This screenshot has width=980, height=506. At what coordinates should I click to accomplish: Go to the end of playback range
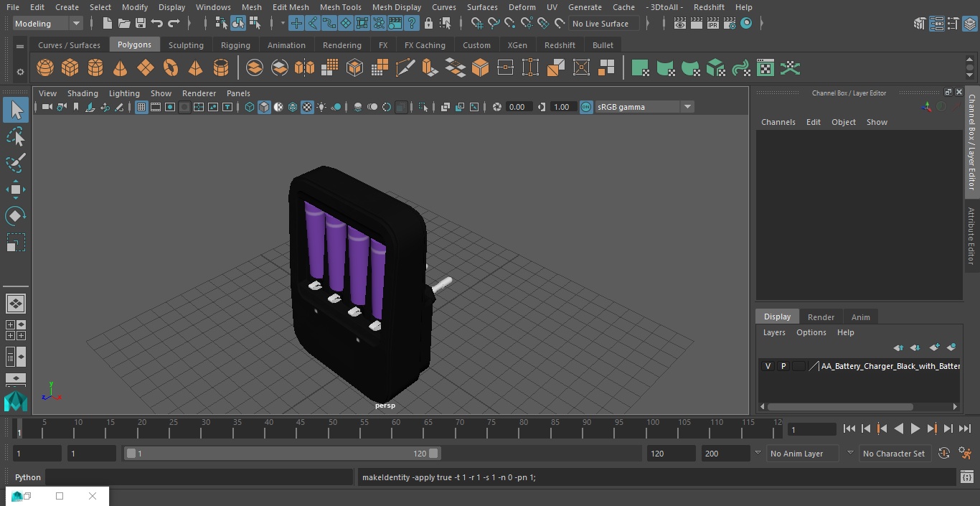[965, 428]
